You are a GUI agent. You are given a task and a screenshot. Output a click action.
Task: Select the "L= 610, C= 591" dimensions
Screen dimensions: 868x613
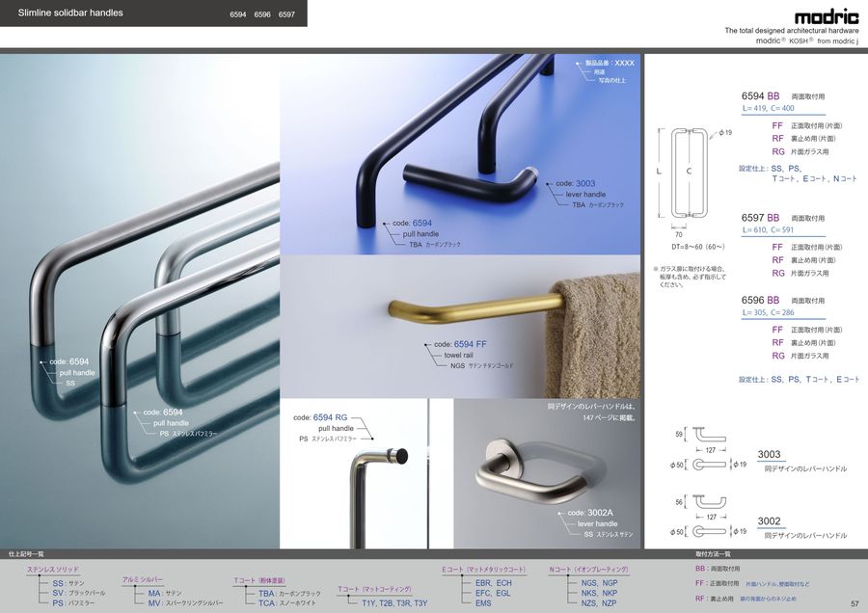click(x=769, y=230)
